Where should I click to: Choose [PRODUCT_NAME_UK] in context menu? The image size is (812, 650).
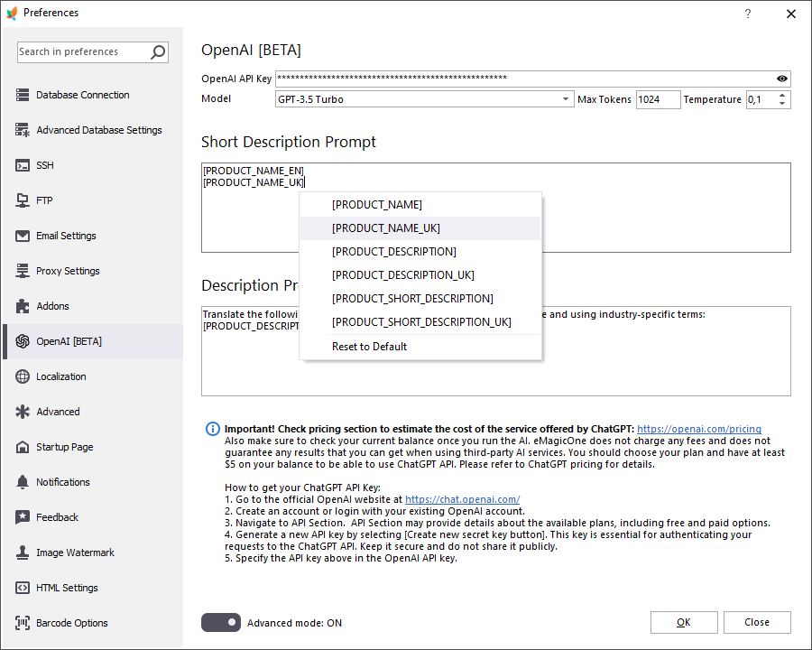(420, 228)
